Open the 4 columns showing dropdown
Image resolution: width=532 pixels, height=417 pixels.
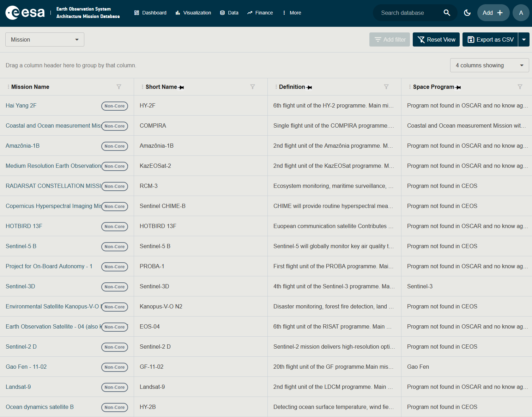click(x=490, y=65)
